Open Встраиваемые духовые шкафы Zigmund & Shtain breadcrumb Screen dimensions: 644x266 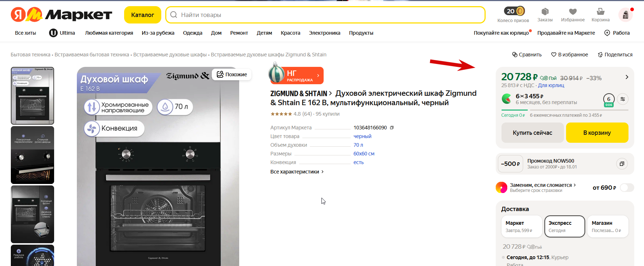point(269,55)
